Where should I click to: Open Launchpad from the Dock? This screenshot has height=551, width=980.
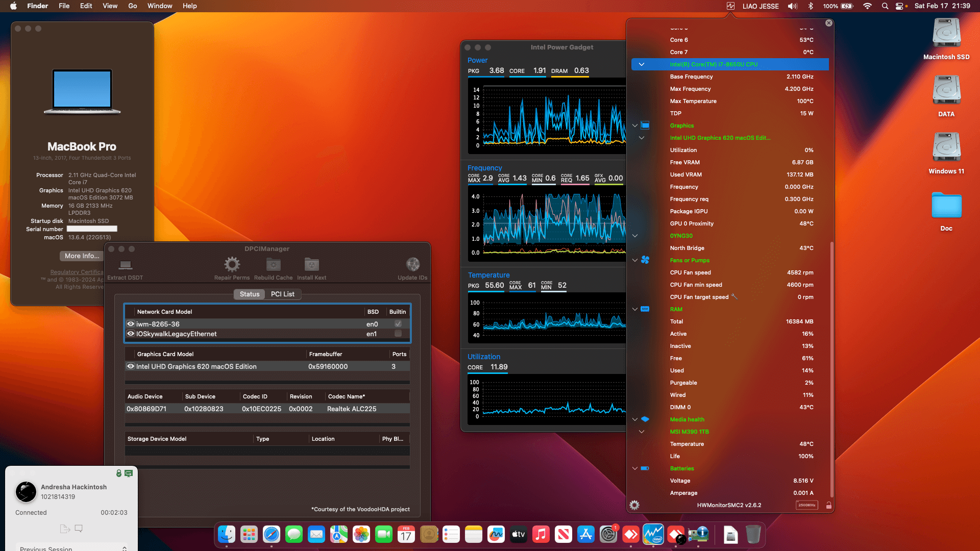249,534
